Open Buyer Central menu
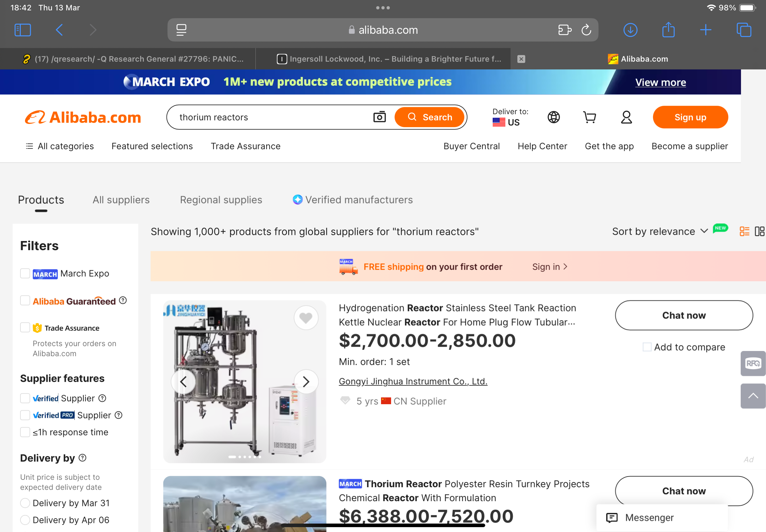This screenshot has width=766, height=532. 471,146
